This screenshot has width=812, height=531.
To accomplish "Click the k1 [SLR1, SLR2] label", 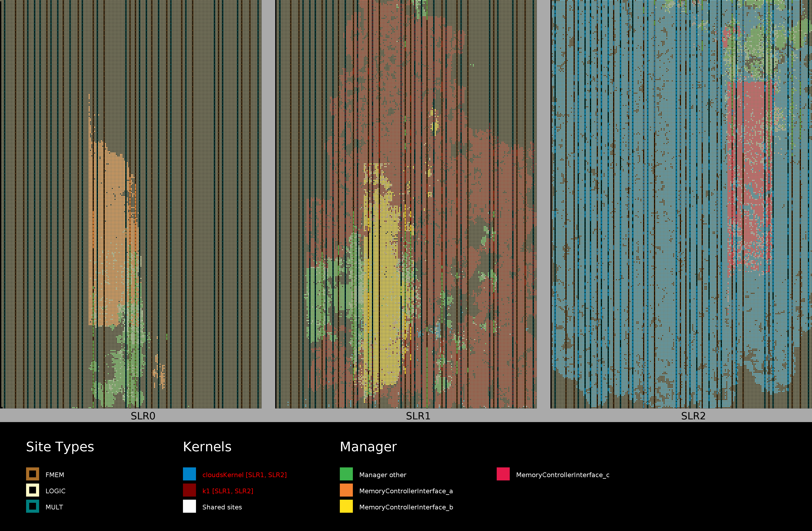I will [228, 491].
